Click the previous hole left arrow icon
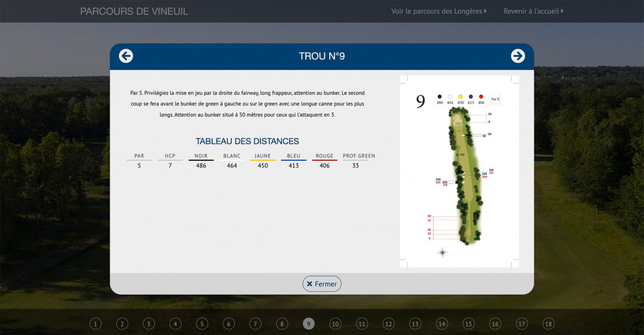 pos(126,56)
